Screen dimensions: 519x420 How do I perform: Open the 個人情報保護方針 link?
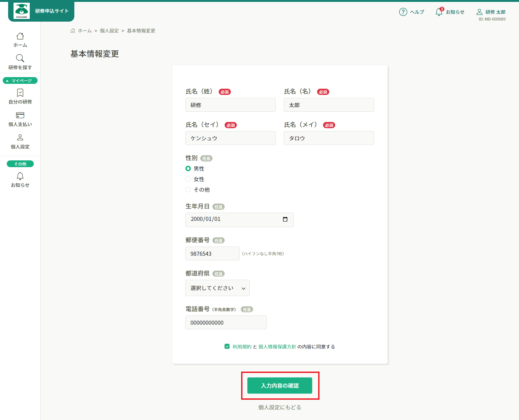coord(277,347)
